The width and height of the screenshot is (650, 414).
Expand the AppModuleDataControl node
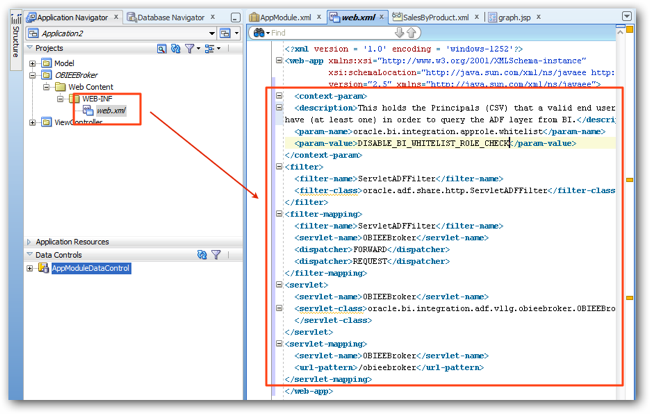(x=29, y=268)
